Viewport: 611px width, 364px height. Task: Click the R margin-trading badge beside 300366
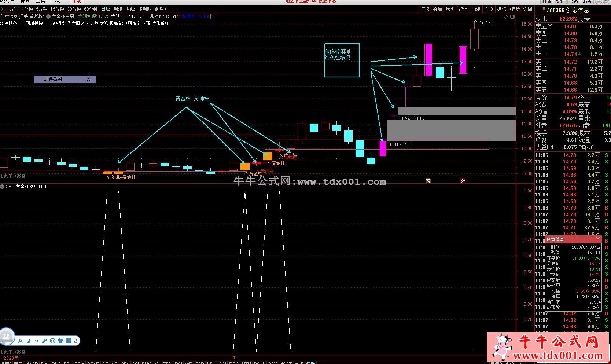(544, 9)
